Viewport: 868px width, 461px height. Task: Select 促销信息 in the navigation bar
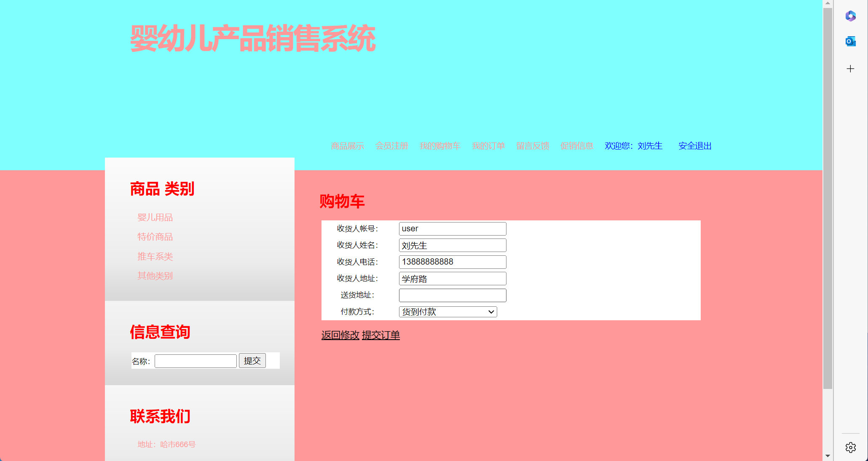[x=577, y=146]
